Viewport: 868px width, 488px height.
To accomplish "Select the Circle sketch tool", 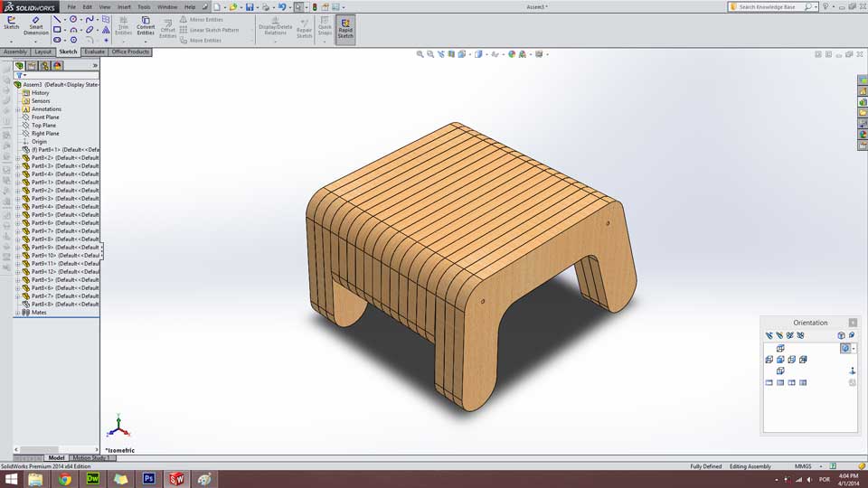I will (73, 19).
